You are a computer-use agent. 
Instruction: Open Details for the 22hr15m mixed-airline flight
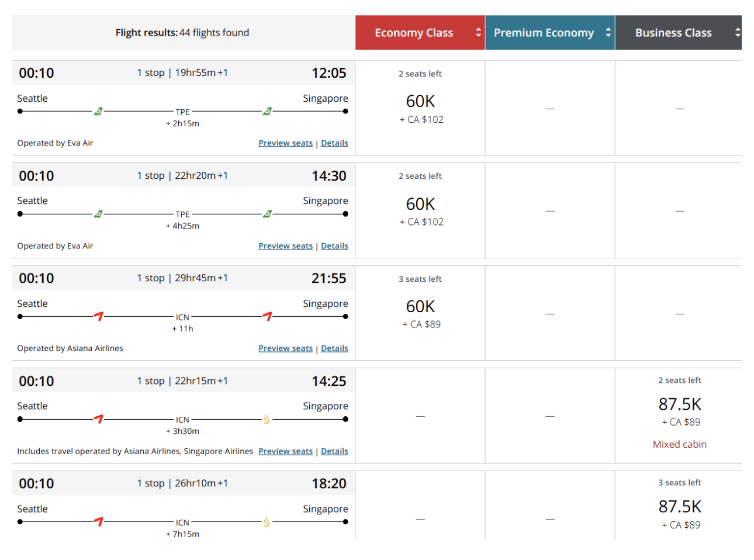(x=334, y=451)
